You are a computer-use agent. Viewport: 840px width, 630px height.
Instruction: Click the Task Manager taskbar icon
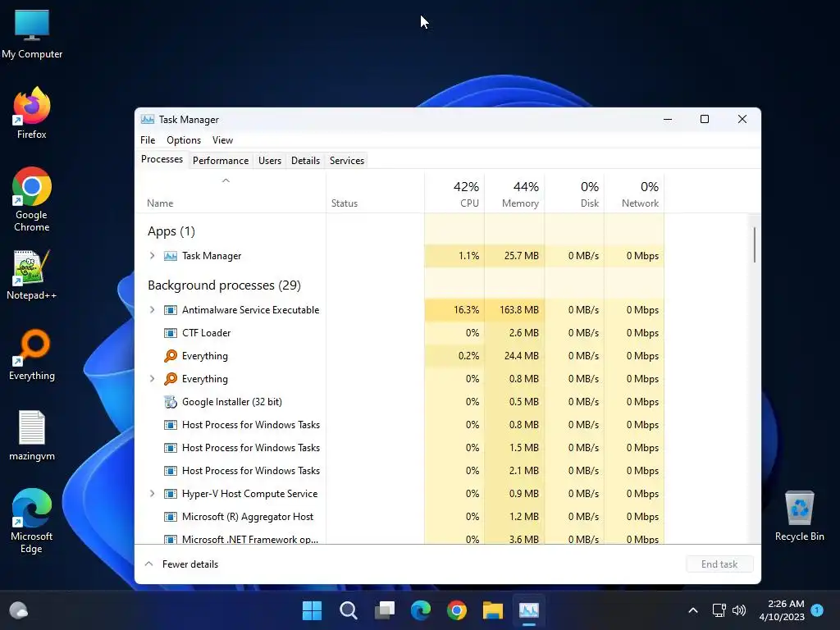click(x=529, y=610)
